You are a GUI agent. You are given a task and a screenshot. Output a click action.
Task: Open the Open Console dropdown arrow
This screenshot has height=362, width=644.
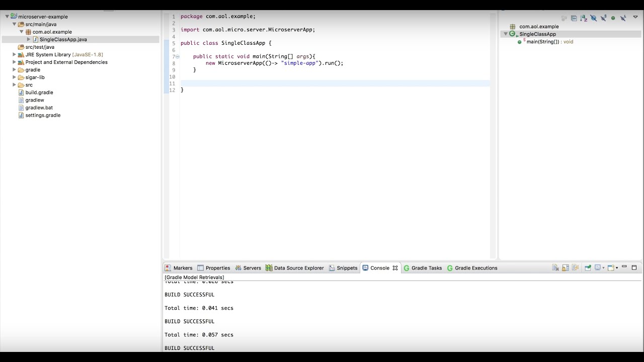(617, 268)
